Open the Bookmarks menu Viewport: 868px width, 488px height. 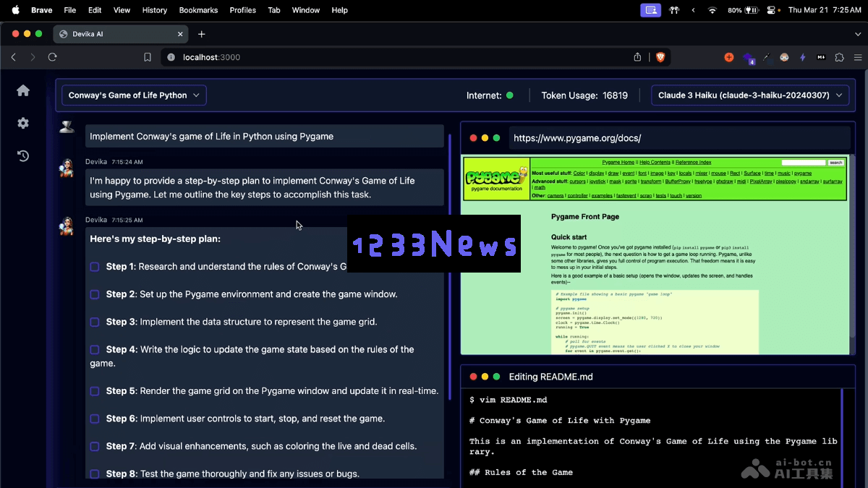198,10
